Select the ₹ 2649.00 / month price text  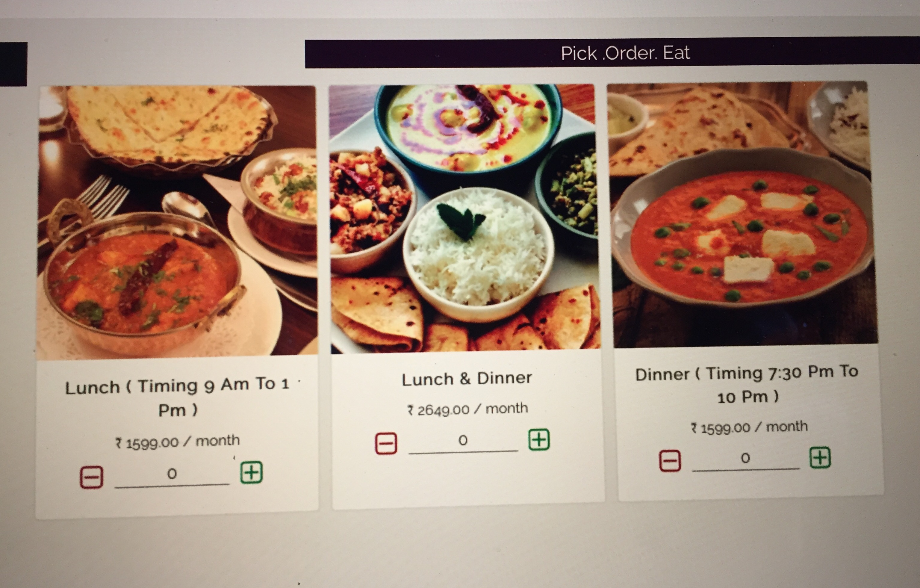click(x=468, y=409)
